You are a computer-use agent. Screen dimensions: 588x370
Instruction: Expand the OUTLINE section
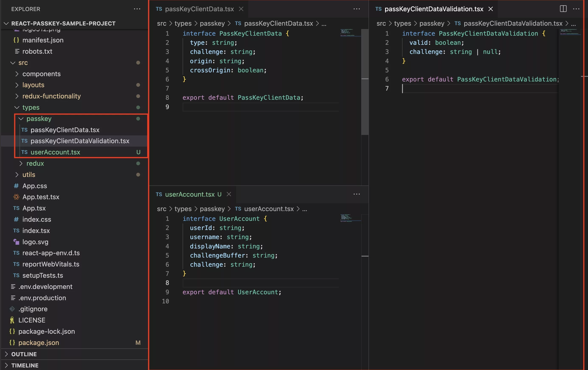[6, 354]
